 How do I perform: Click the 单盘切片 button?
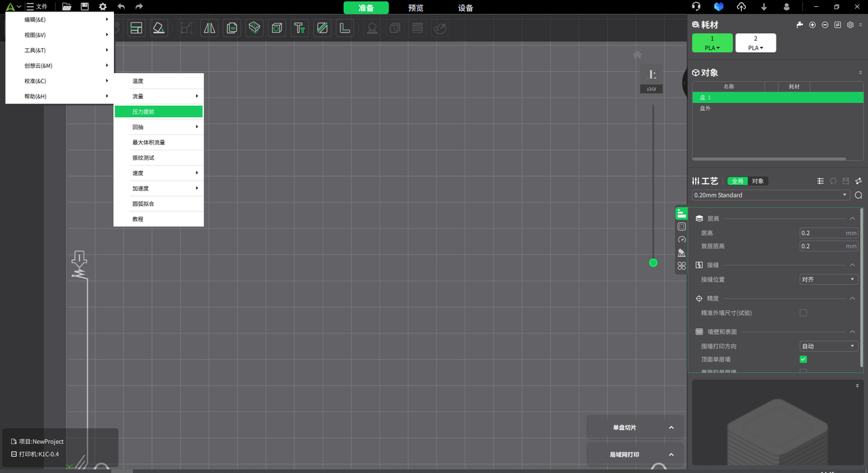(x=625, y=428)
